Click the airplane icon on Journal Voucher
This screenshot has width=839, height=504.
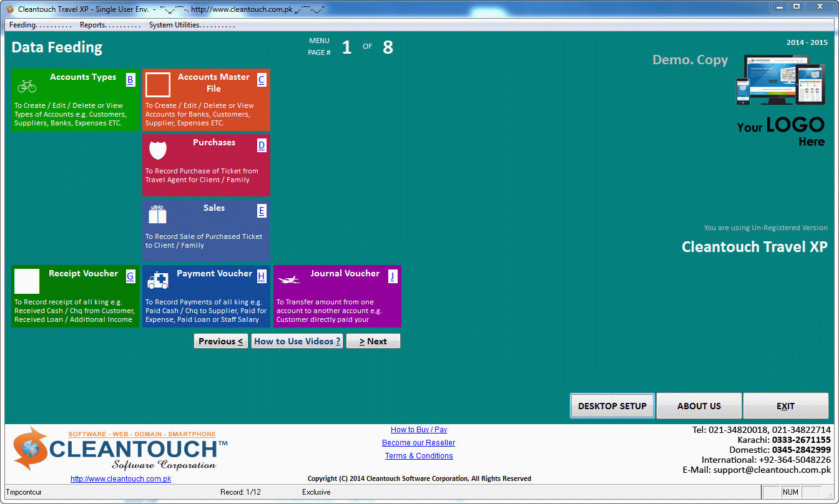tap(288, 280)
